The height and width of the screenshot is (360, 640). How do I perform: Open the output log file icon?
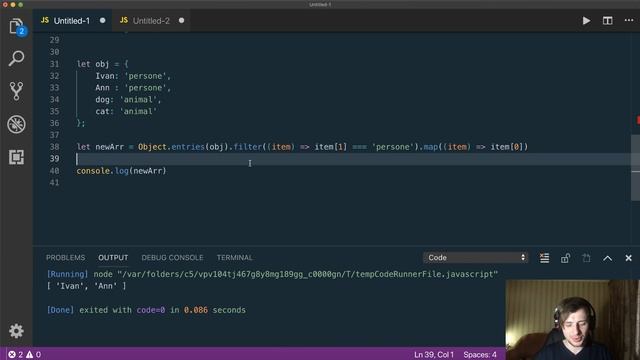tap(587, 258)
